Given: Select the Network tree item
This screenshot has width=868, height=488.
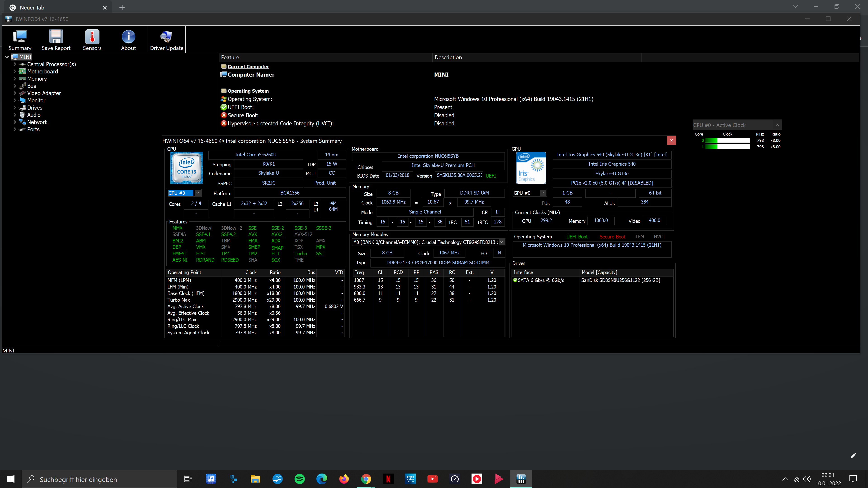Looking at the screenshot, I should pos(37,122).
